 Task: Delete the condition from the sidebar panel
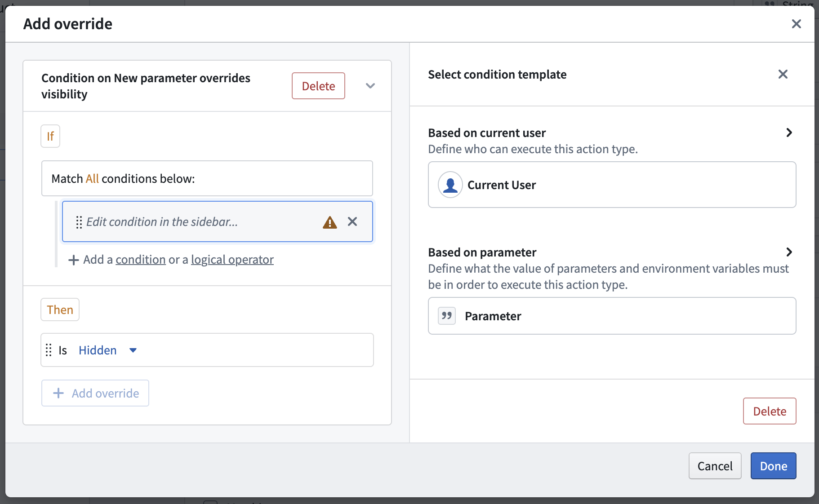point(770,411)
